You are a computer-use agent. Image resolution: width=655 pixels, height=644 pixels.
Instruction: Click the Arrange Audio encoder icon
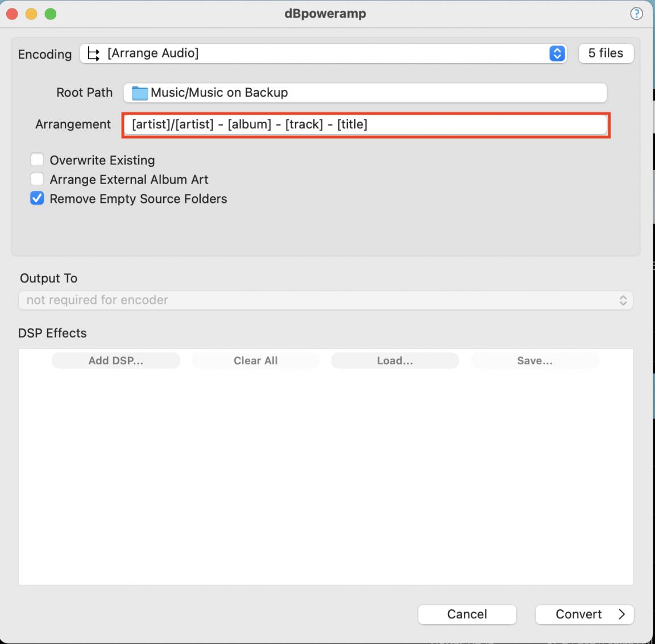point(94,54)
